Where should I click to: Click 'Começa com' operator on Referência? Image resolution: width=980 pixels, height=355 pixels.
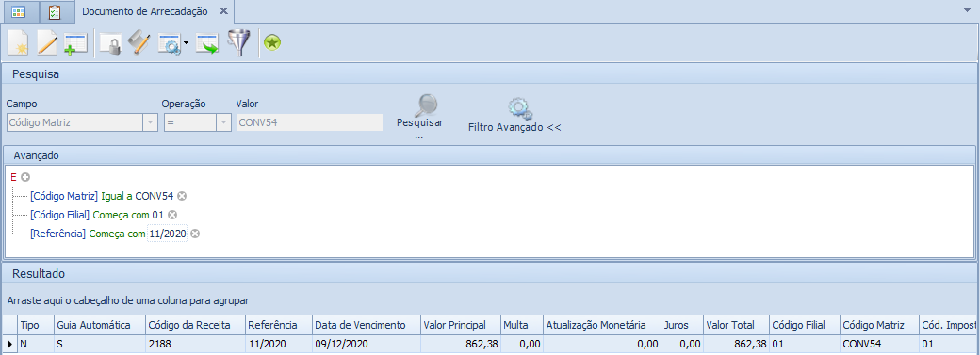tap(118, 234)
